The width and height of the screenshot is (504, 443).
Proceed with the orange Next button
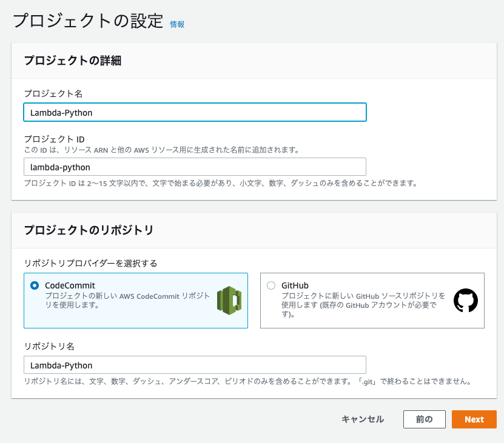tap(474, 419)
